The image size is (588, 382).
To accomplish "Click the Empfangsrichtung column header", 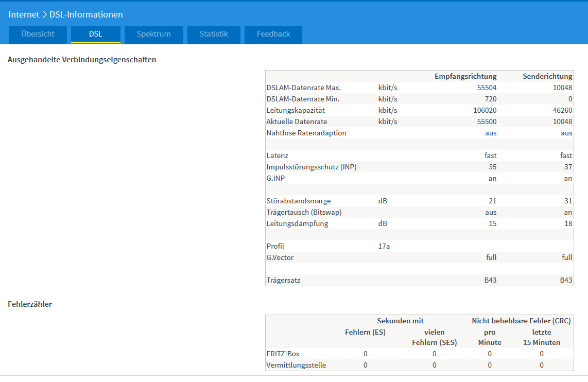I will (x=465, y=76).
